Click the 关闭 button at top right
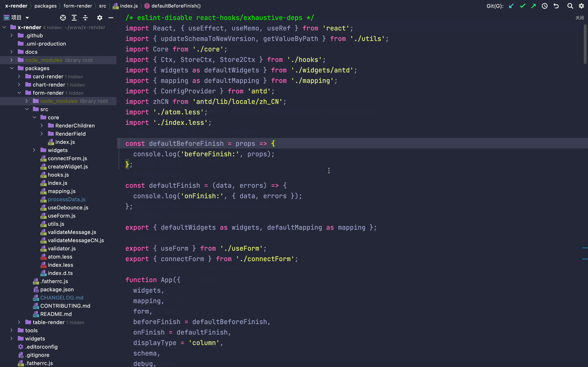 [579, 18]
